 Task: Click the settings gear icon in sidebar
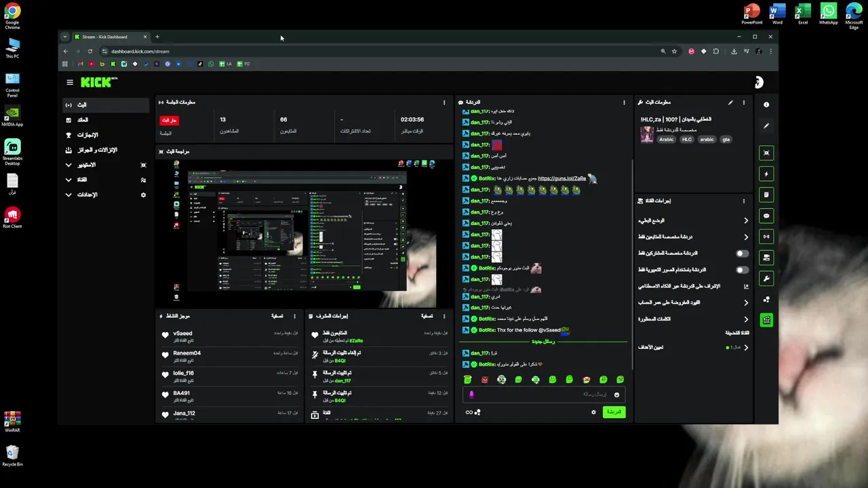pos(143,195)
